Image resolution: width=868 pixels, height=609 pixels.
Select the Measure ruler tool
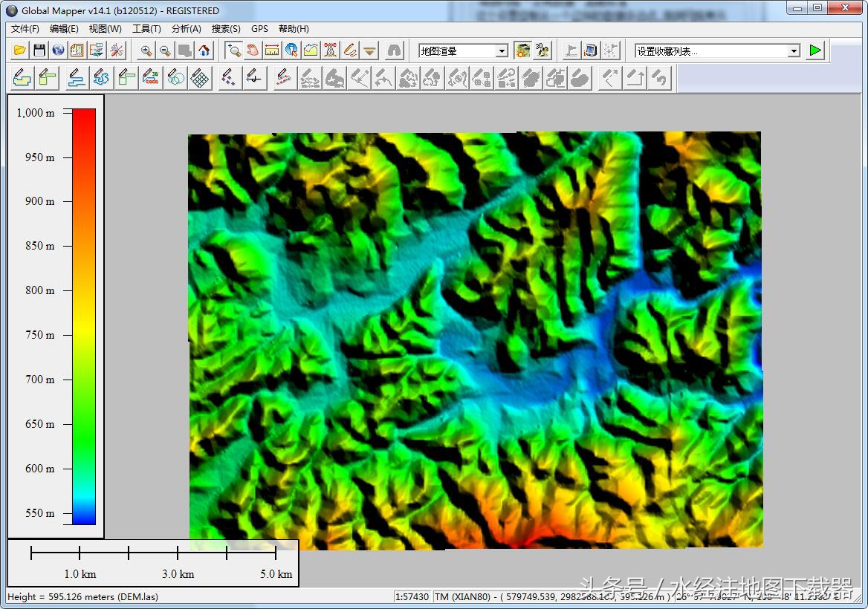tap(272, 51)
